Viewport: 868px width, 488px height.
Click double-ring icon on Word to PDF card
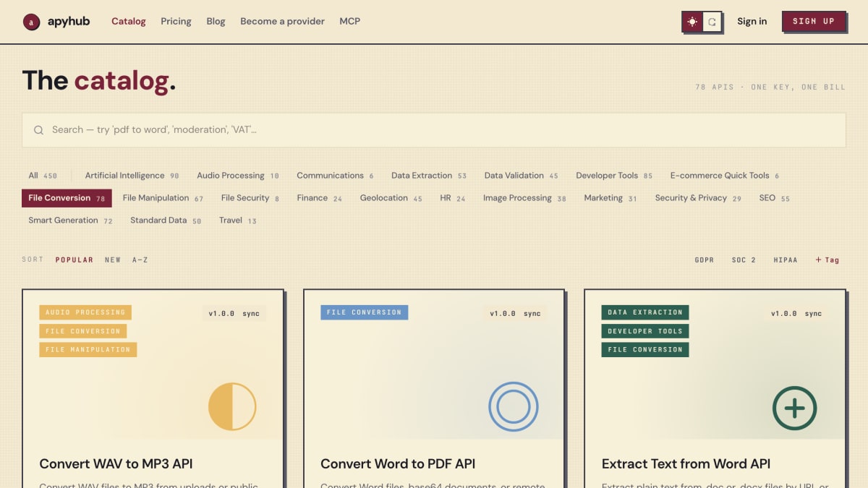[x=514, y=407]
